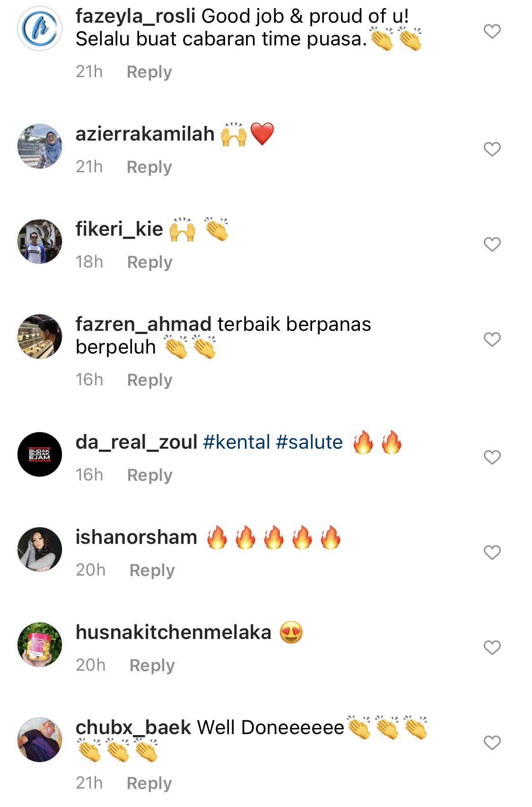View husnakitchenmelaka's profile photo

tap(40, 645)
